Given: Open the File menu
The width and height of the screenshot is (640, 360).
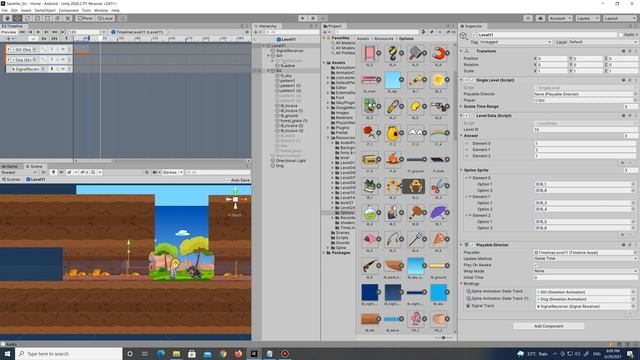Looking at the screenshot, I should 4,10.
